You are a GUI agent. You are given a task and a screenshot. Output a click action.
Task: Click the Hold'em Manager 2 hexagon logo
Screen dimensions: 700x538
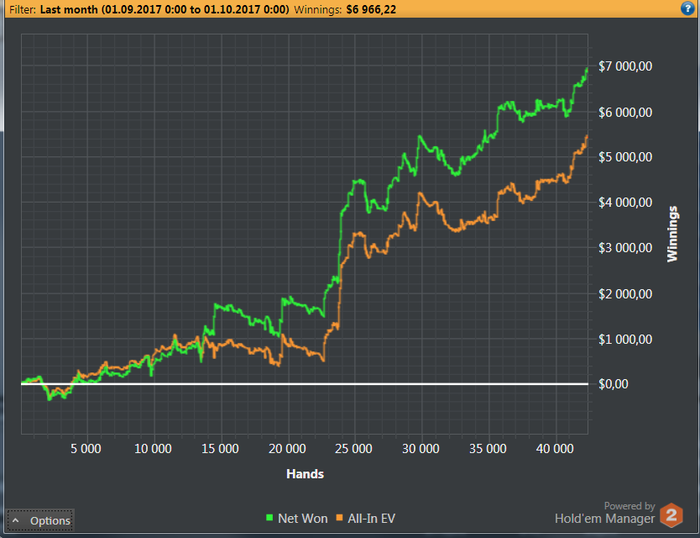pyautogui.click(x=671, y=515)
